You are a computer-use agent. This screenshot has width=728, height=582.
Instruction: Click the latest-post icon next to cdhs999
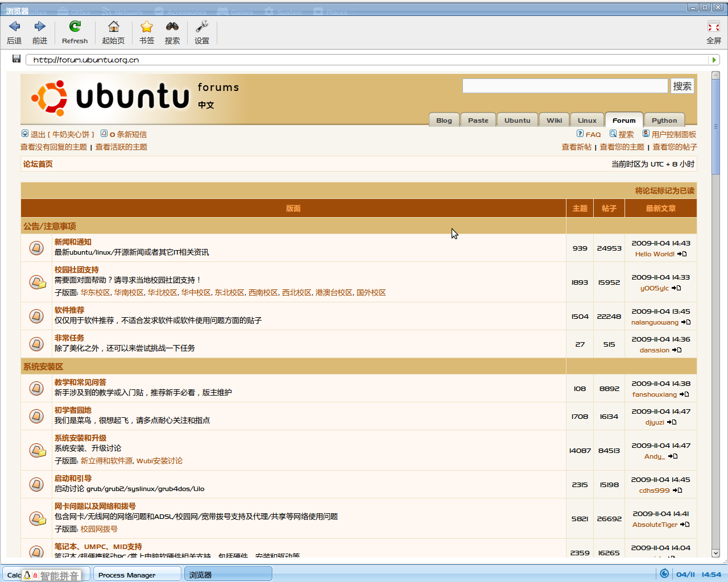click(677, 490)
